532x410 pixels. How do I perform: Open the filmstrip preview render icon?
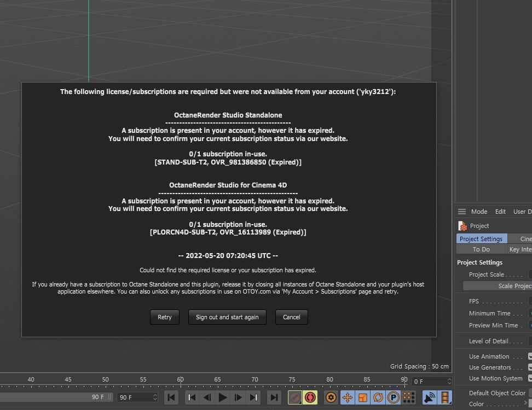point(445,397)
